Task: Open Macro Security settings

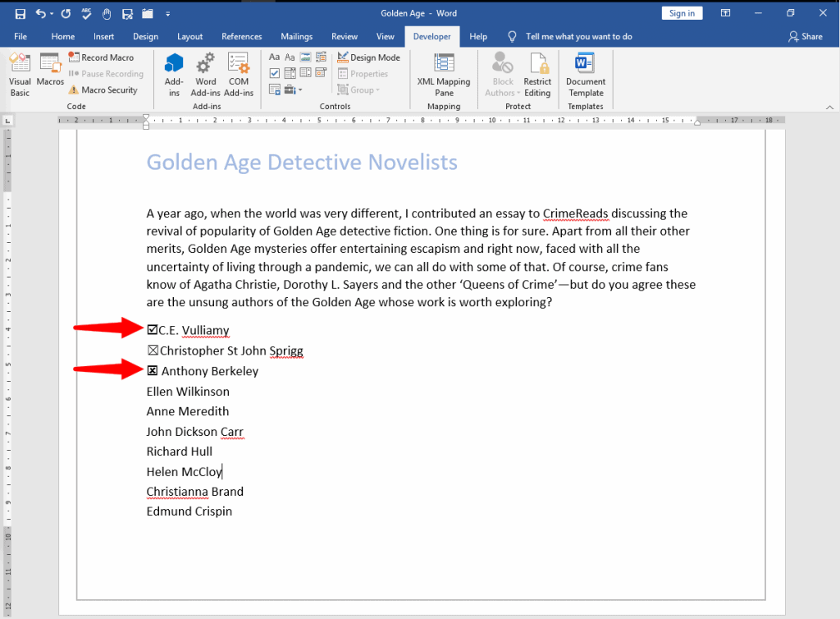Action: [x=103, y=90]
